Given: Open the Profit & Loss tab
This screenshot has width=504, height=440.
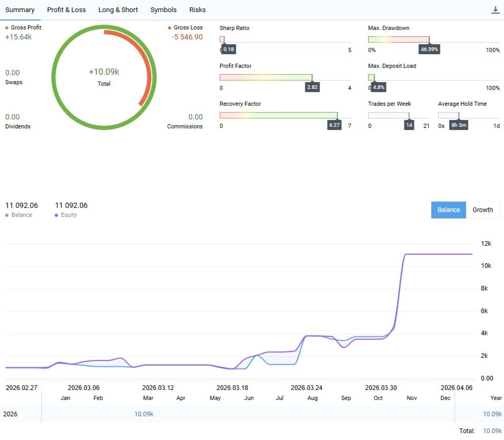Looking at the screenshot, I should 66,10.
